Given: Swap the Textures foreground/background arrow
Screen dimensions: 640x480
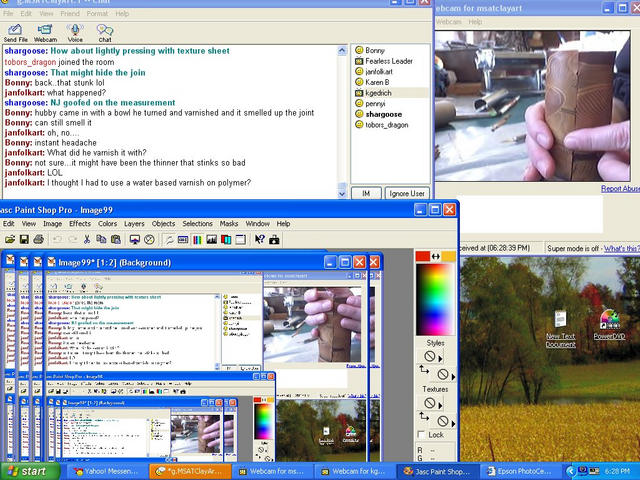Looking at the screenshot, I should click(x=424, y=416).
